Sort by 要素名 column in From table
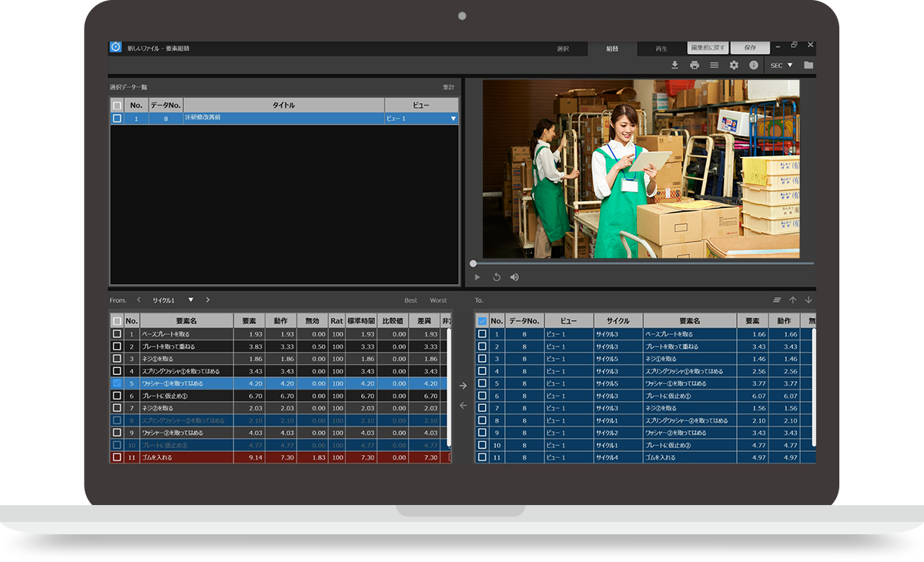The image size is (924, 562). pyautogui.click(x=186, y=321)
